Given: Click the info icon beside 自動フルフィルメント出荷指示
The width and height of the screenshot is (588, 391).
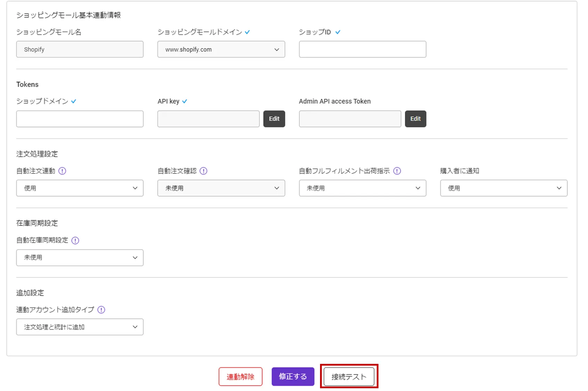Looking at the screenshot, I should (397, 171).
